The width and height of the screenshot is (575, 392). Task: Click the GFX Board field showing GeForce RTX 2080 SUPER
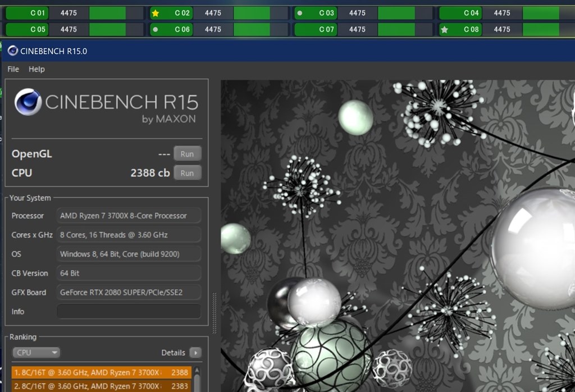[x=129, y=292]
